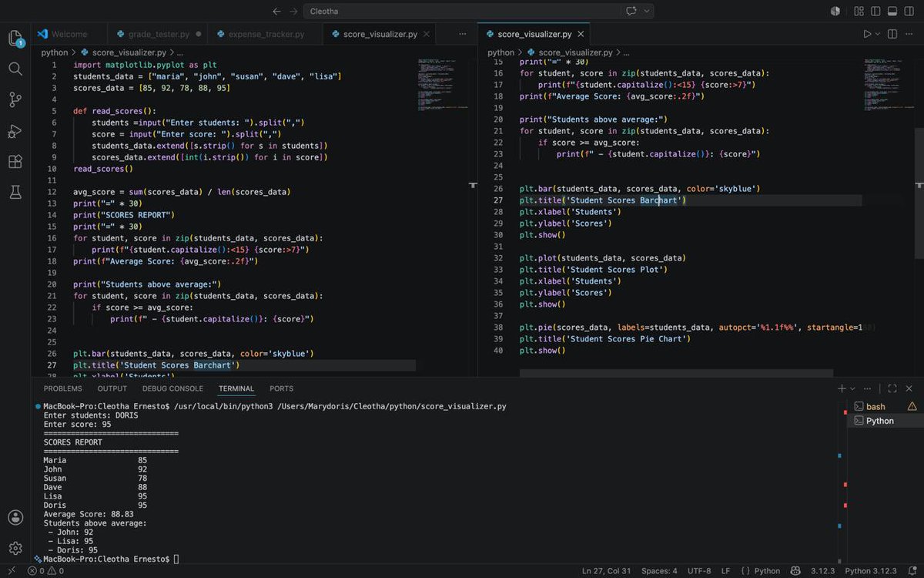
Task: Open More Actions in right editor group
Action: (909, 34)
